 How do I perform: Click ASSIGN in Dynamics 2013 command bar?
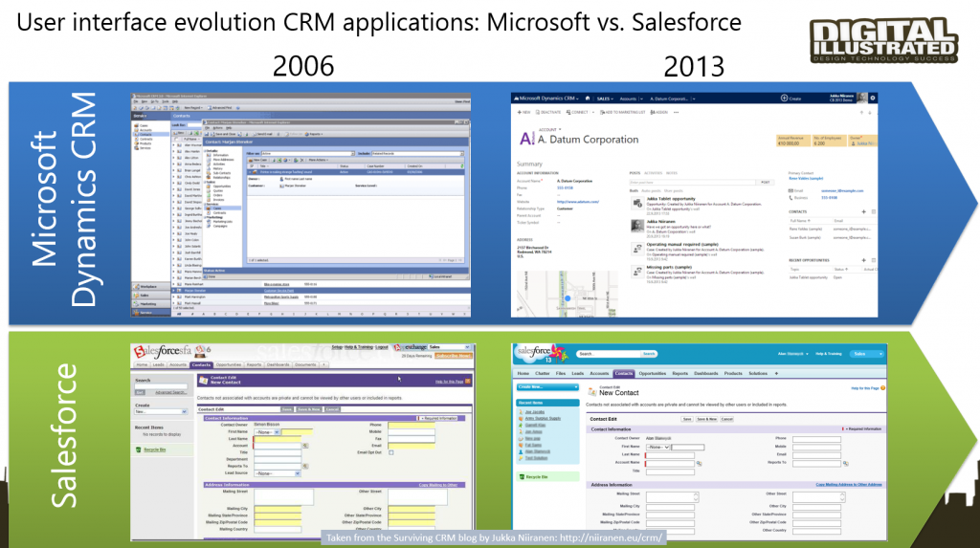(x=658, y=112)
